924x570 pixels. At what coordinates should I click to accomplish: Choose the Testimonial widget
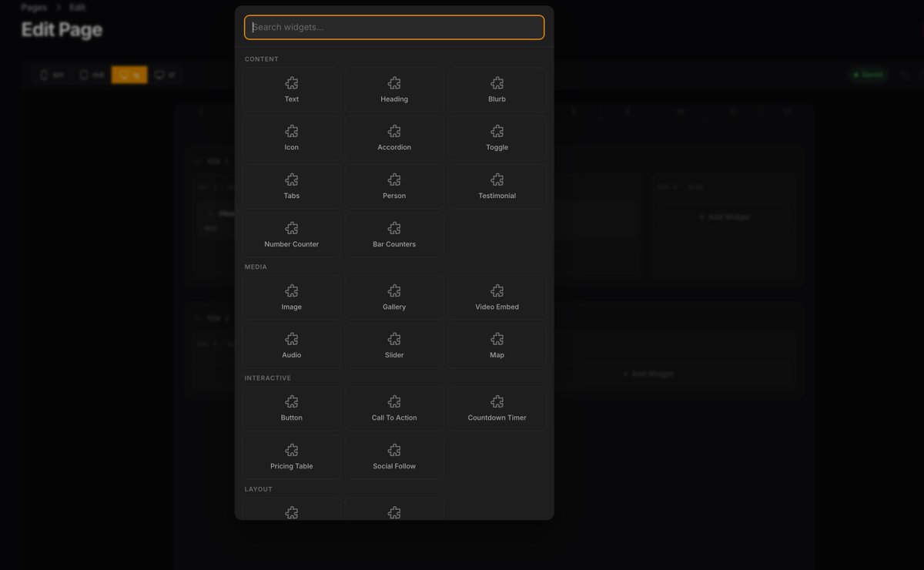pyautogui.click(x=497, y=186)
